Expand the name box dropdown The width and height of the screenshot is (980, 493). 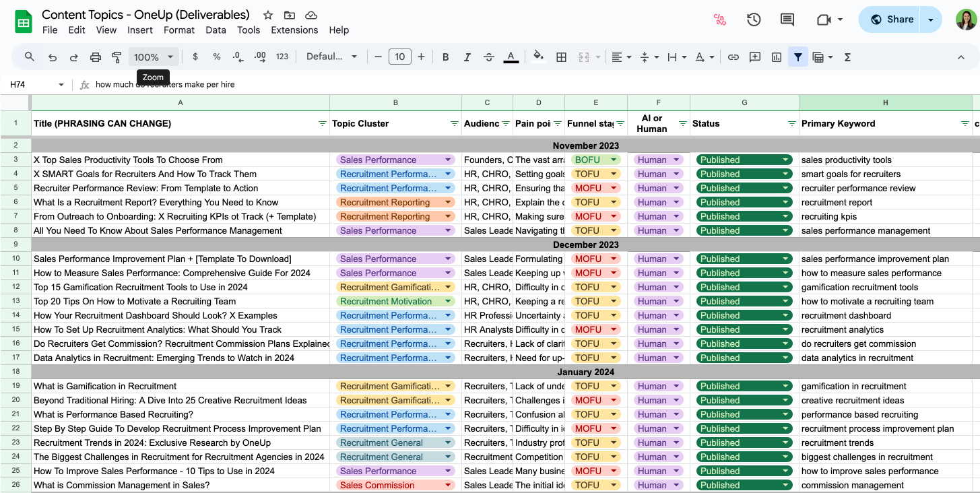click(x=61, y=85)
